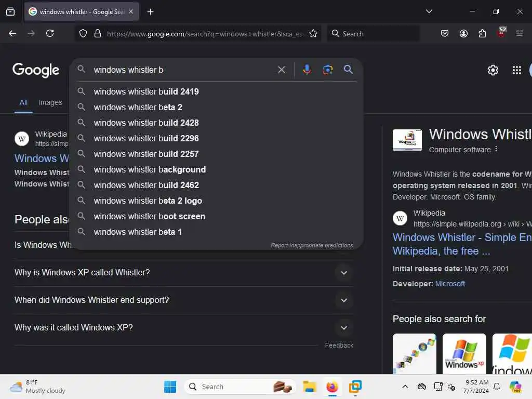Click the extension icon with 52 badge

pos(501,33)
